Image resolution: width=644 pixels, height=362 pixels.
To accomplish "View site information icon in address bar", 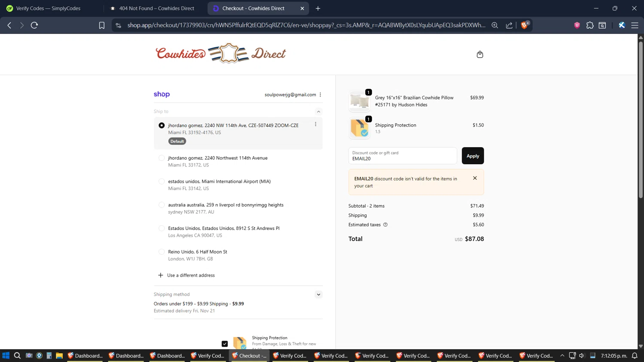I will tap(118, 25).
